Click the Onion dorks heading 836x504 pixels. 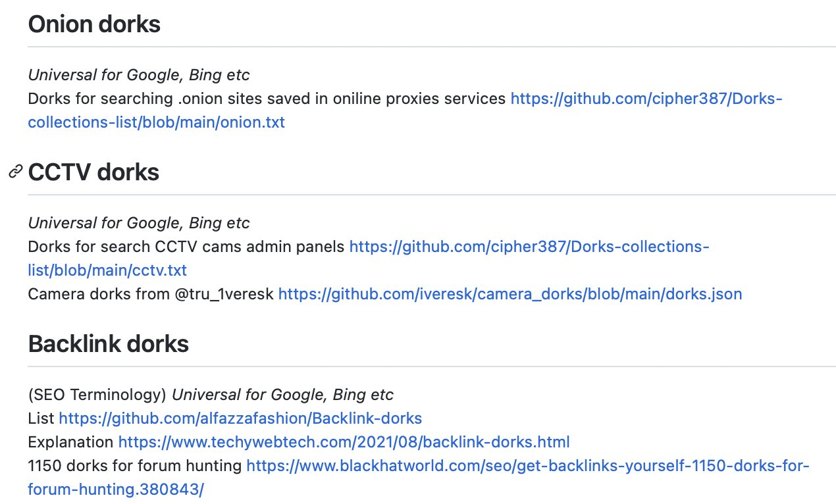click(94, 24)
